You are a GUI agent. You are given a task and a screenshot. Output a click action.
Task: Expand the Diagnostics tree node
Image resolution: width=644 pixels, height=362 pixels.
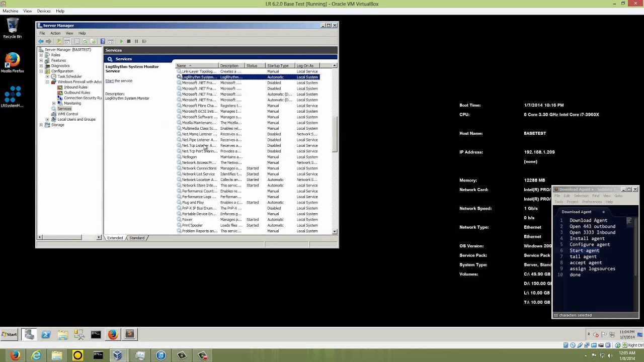(41, 66)
